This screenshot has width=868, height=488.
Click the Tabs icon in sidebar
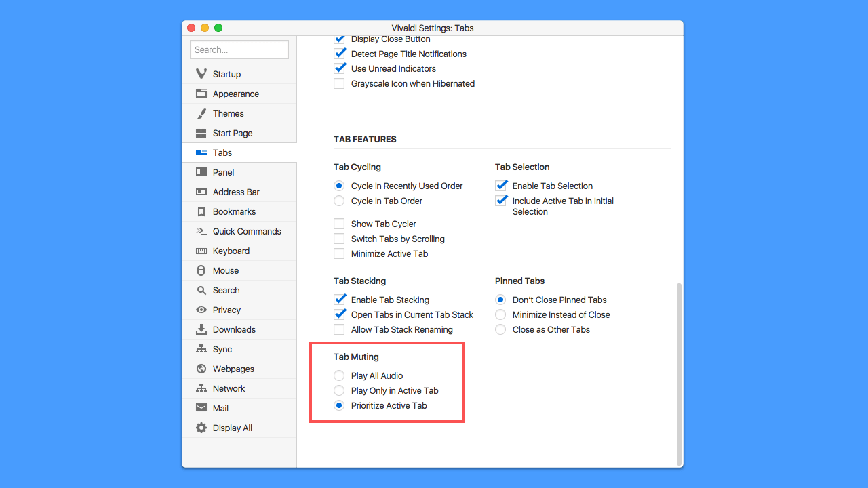(201, 152)
